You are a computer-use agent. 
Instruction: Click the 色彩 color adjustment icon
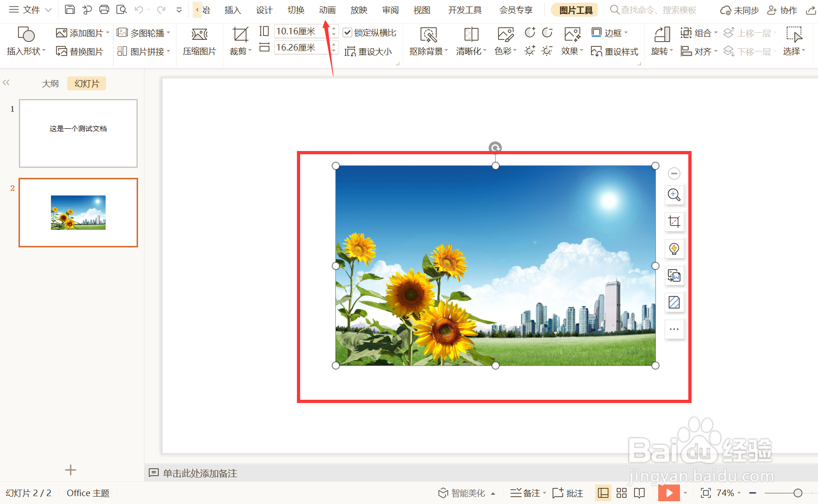tap(505, 42)
